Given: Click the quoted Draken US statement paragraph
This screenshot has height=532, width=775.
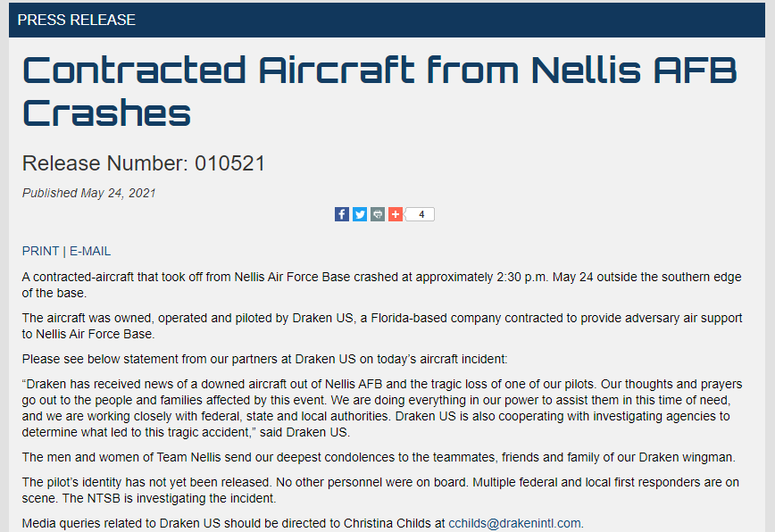Looking at the screenshot, I should 381,408.
